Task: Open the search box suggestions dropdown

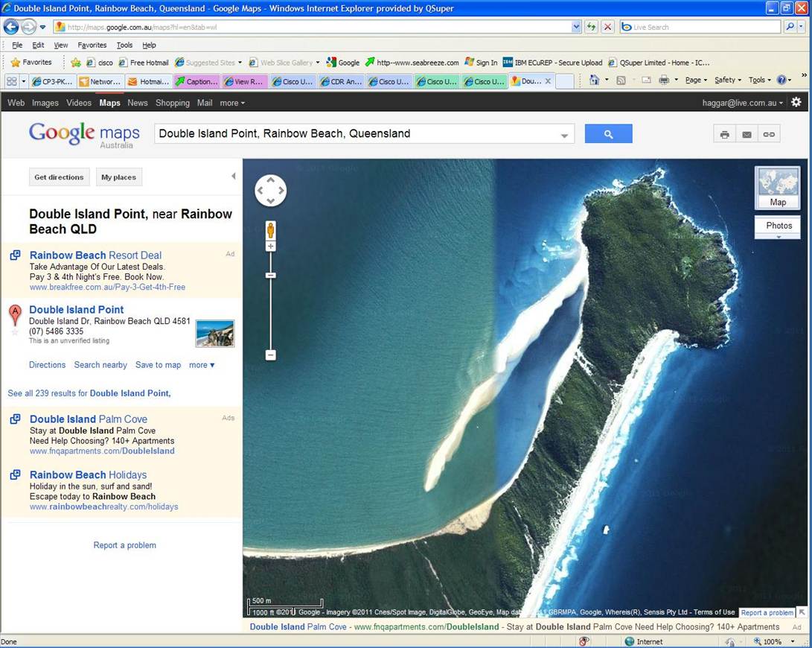Action: (564, 135)
